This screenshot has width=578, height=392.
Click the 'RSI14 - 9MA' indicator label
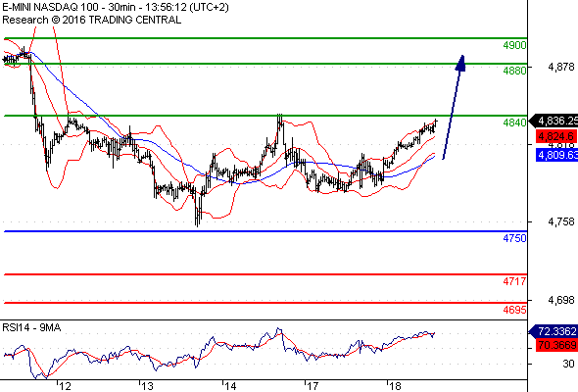pos(31,327)
